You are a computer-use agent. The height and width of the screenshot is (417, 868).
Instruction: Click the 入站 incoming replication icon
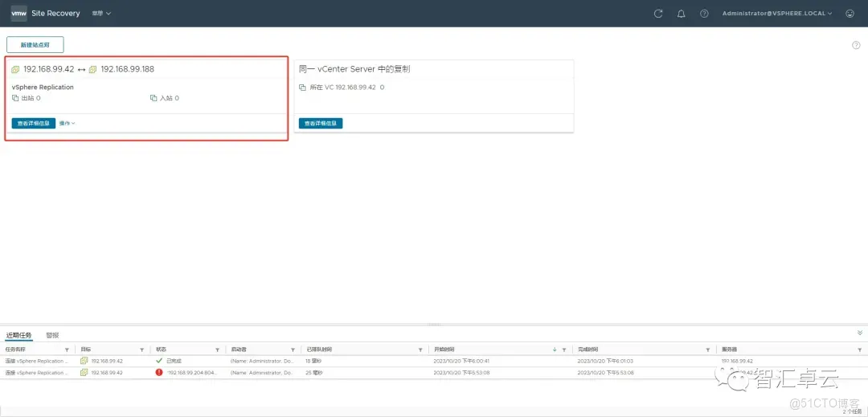154,98
